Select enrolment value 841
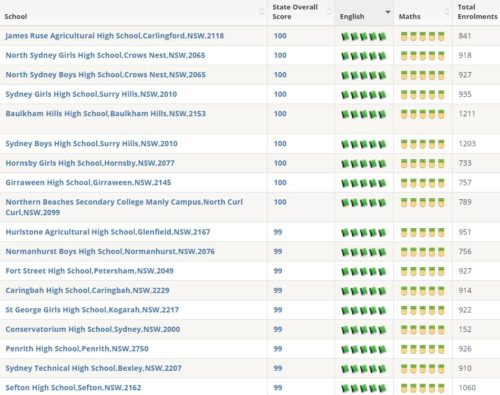Viewport: 500px width, 395px height. pos(464,36)
